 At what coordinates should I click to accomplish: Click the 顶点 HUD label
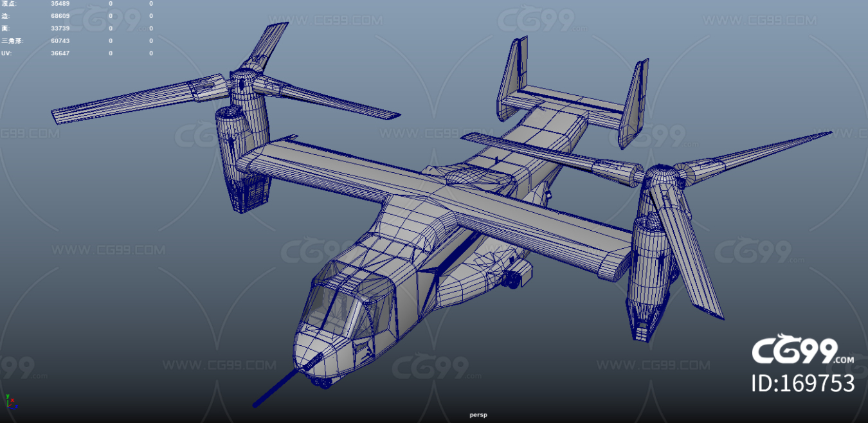click(9, 4)
